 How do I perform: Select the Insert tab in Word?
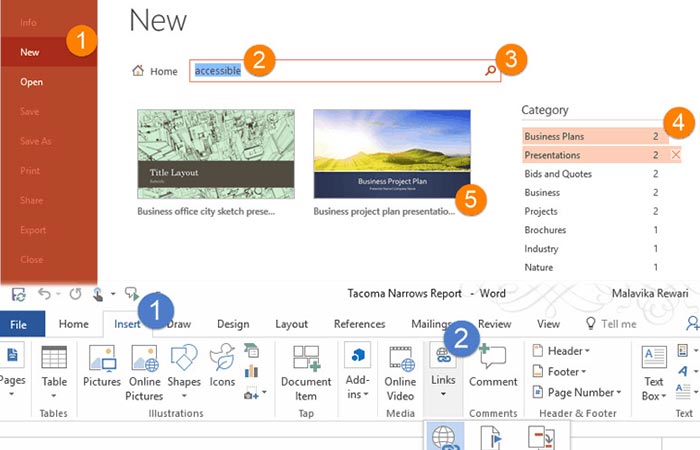(x=127, y=324)
